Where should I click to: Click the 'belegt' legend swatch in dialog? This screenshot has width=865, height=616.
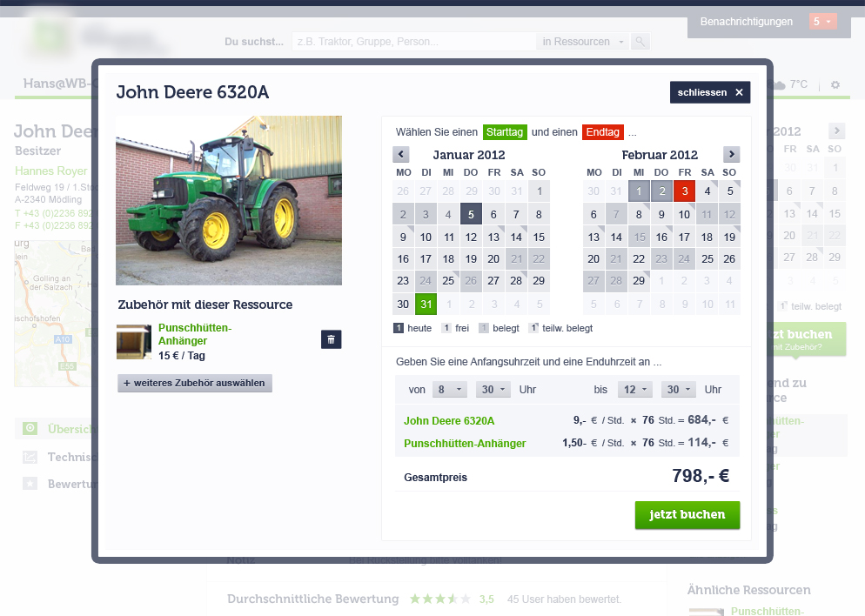point(483,328)
